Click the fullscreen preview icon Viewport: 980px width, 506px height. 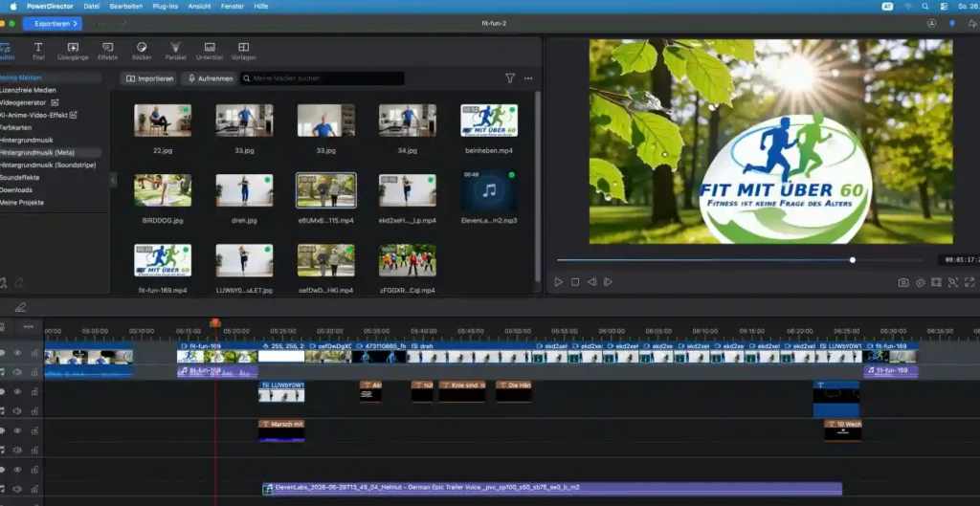pyautogui.click(x=969, y=282)
